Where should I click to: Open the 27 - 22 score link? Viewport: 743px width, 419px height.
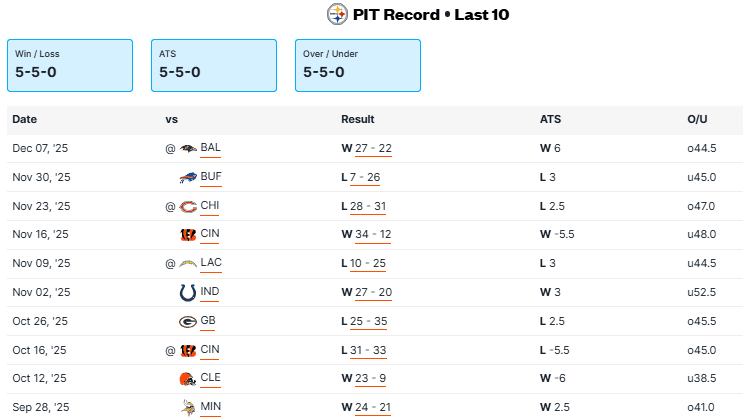(373, 148)
